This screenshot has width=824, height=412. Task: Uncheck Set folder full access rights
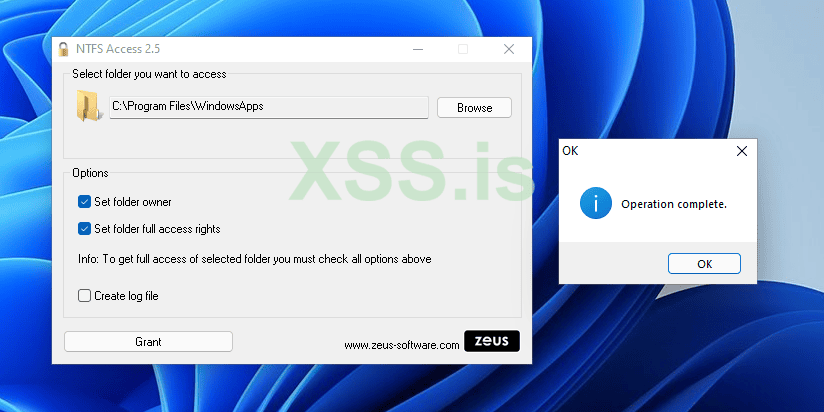pos(84,229)
